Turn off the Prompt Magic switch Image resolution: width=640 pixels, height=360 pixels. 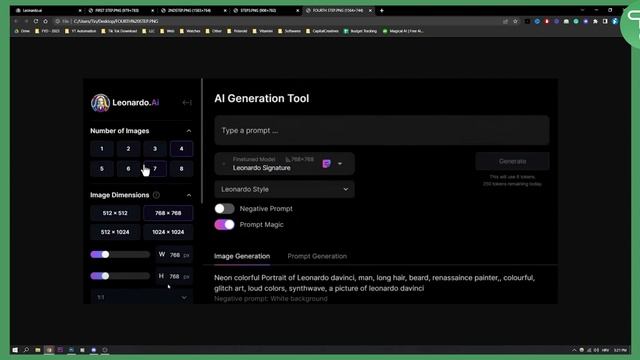pyautogui.click(x=224, y=224)
